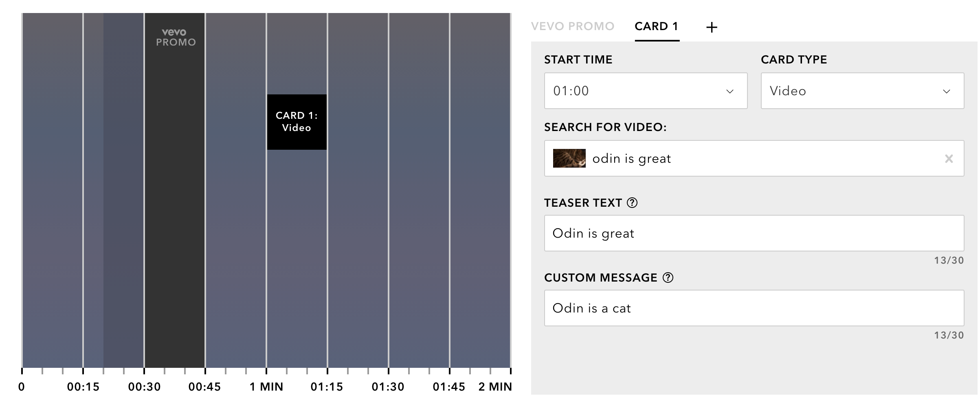
Task: Switch to the VEVO PROMO tab
Action: click(573, 26)
